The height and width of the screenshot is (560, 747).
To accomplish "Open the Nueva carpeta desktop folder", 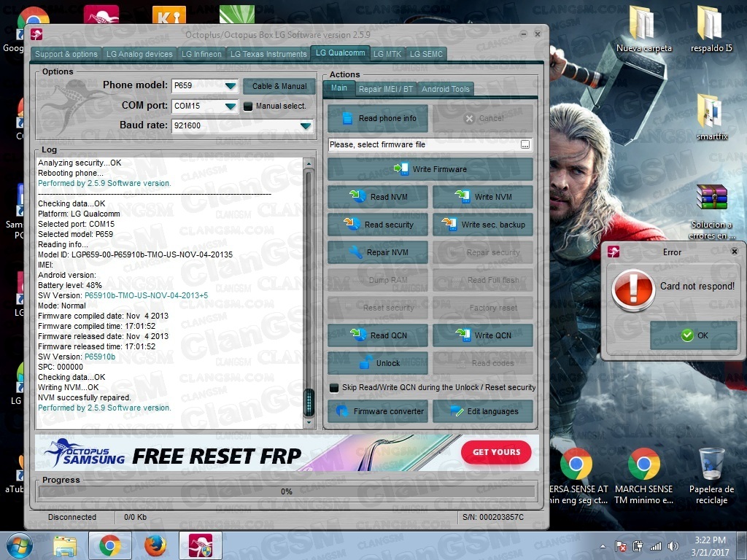I will click(x=643, y=28).
